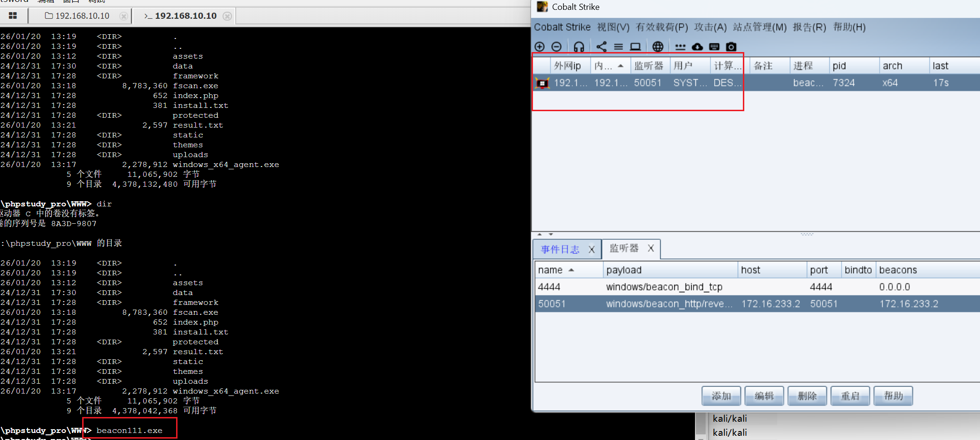Viewport: 980px width, 440px height.
Task: Click the 帮助 button below listeners
Action: pos(893,396)
